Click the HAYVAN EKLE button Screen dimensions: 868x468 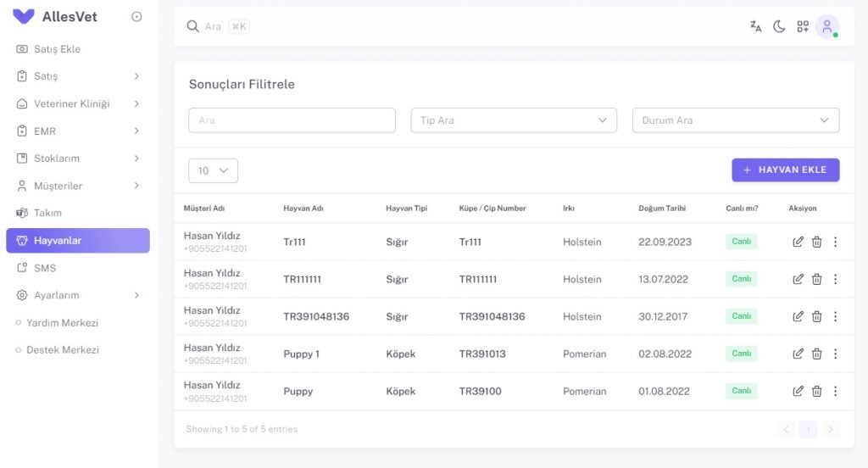[x=786, y=170]
